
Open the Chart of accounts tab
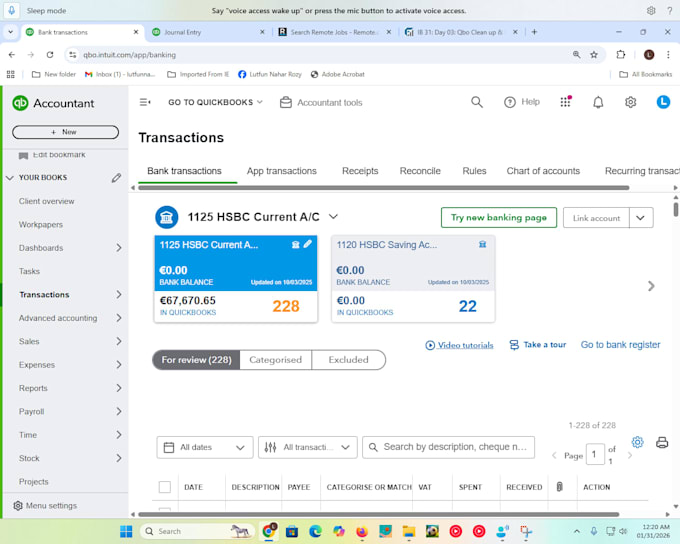(543, 171)
